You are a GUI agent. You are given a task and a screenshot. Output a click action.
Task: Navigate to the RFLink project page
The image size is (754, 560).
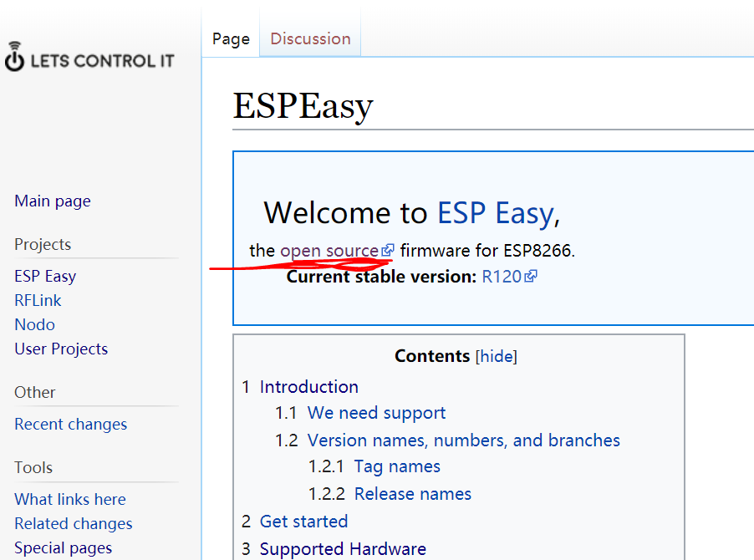[38, 300]
